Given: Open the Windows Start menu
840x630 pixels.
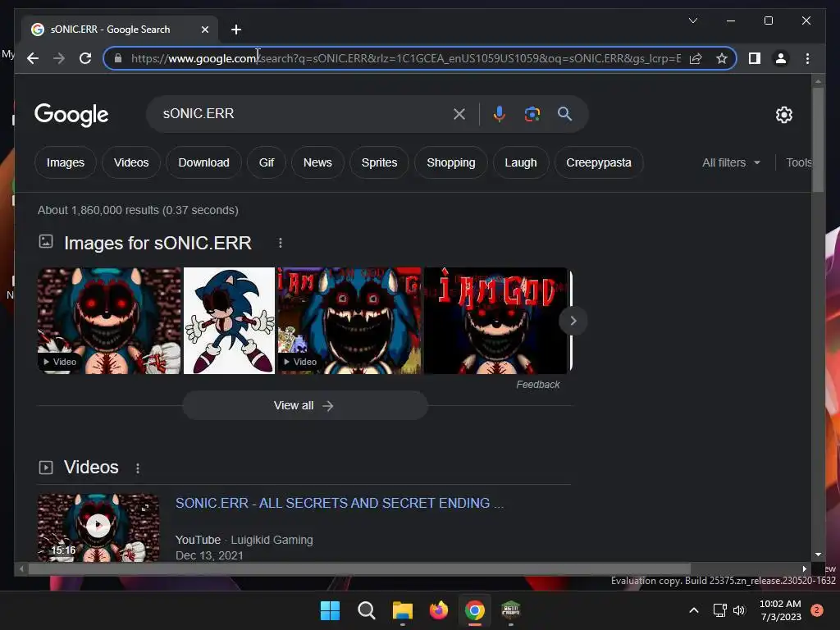Looking at the screenshot, I should 330,610.
